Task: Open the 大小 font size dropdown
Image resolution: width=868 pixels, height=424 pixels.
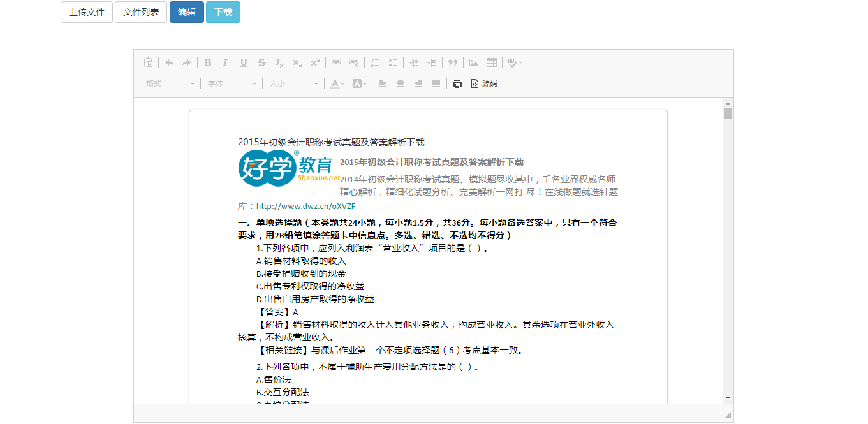Action: (293, 84)
